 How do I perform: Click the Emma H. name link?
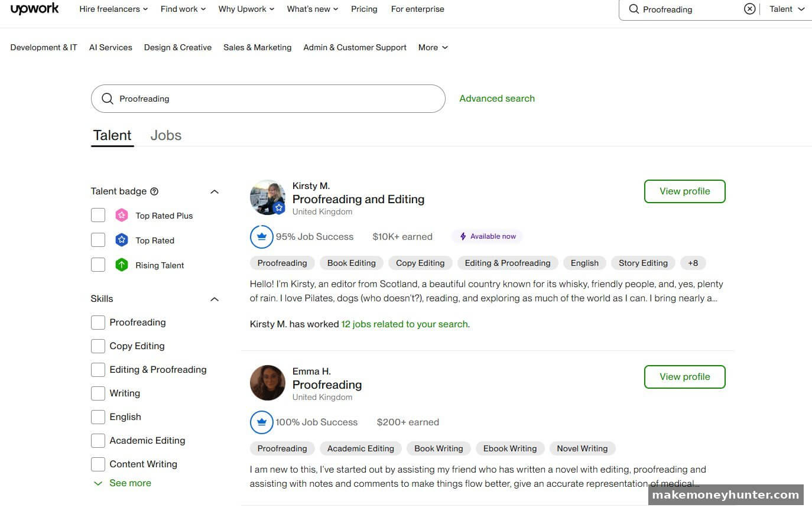click(x=311, y=372)
